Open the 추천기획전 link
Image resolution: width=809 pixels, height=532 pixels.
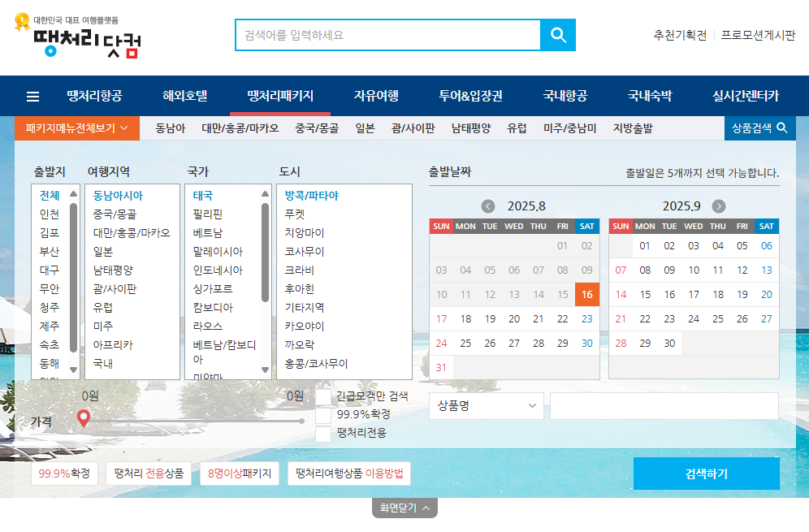[680, 35]
